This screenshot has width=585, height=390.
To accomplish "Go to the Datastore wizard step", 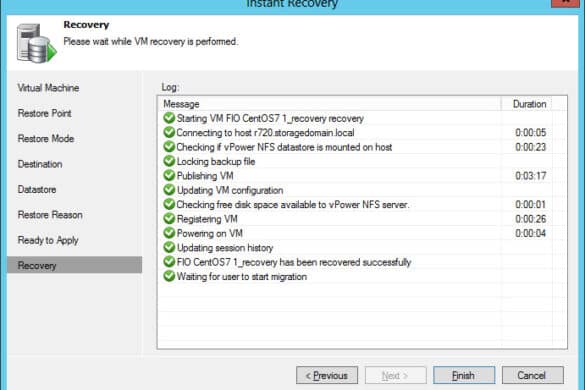I will click(37, 190).
